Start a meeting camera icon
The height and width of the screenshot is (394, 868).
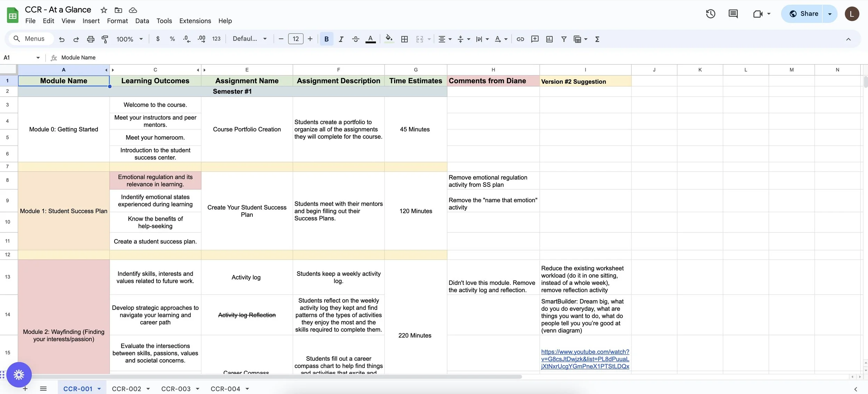758,14
